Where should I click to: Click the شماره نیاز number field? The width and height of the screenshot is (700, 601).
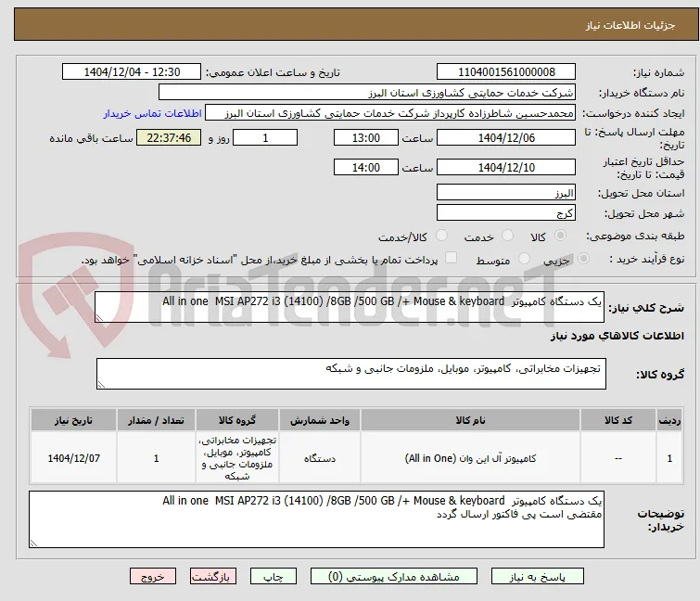click(x=506, y=72)
